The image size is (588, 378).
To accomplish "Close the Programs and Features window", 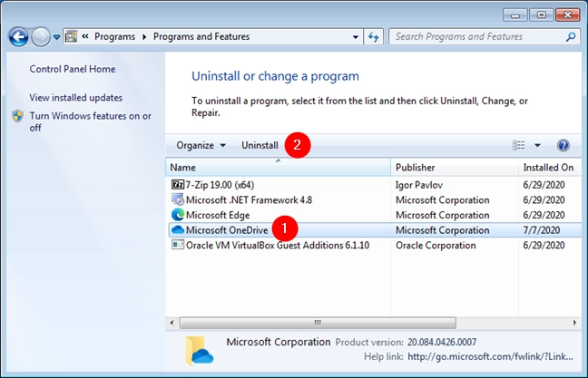I will [567, 15].
